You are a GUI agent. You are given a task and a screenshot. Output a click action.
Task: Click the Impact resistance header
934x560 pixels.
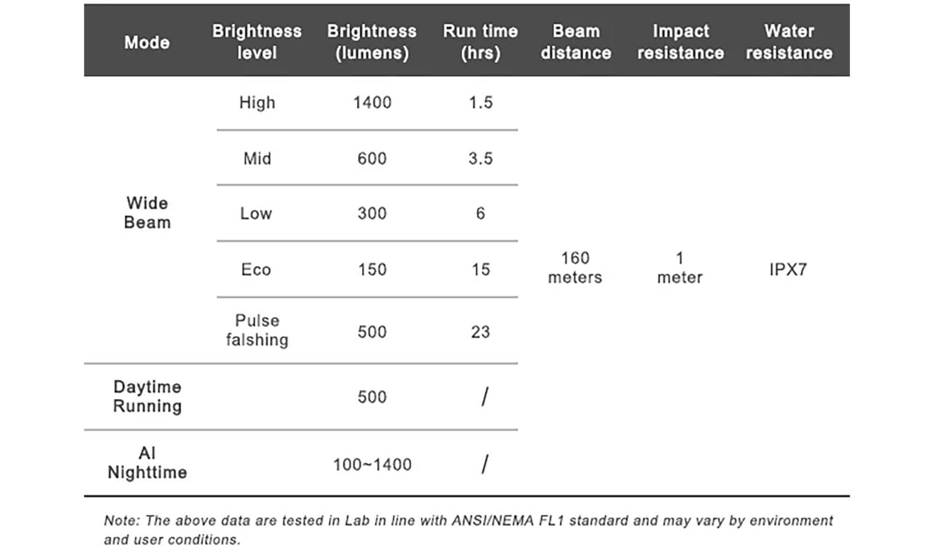680,42
